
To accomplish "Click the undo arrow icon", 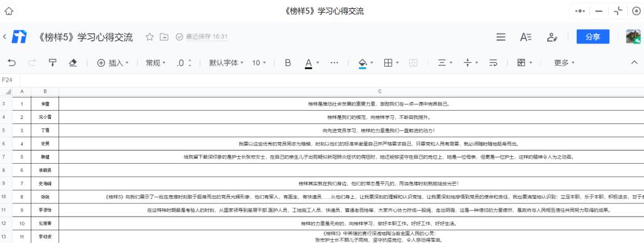I will [x=12, y=62].
